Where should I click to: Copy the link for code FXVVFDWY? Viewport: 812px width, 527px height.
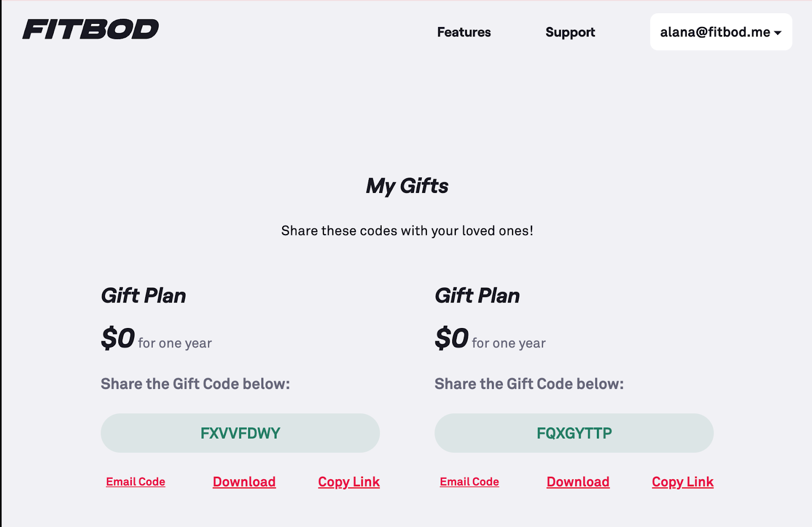349,481
